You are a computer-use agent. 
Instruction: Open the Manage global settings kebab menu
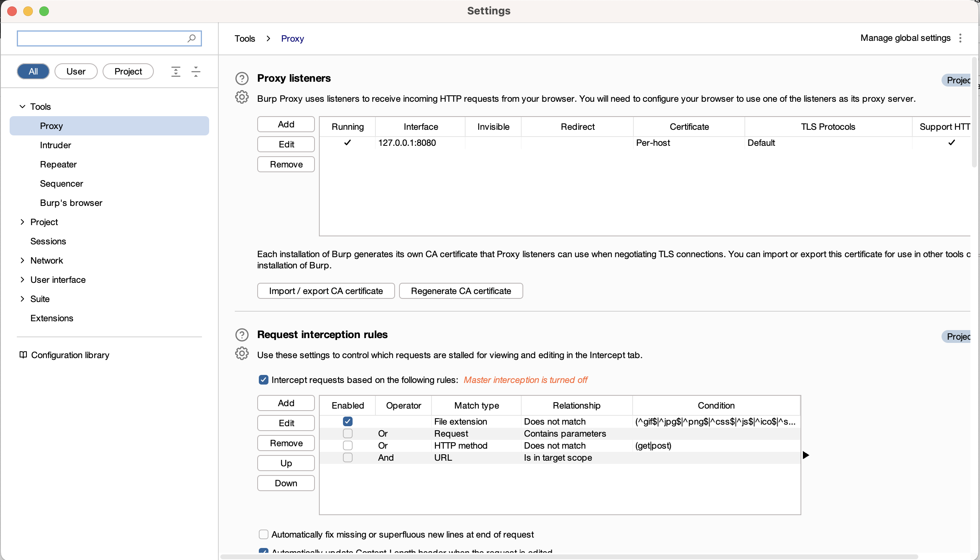960,38
